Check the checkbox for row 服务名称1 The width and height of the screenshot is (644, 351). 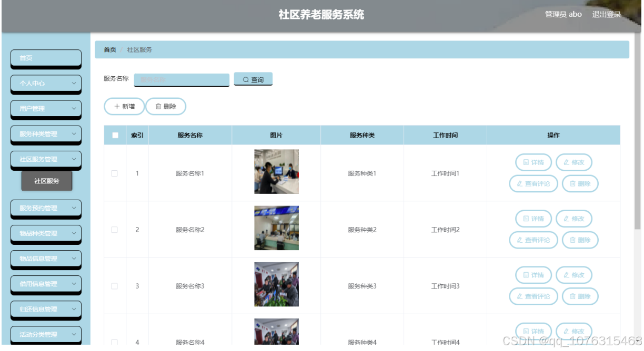click(x=114, y=173)
